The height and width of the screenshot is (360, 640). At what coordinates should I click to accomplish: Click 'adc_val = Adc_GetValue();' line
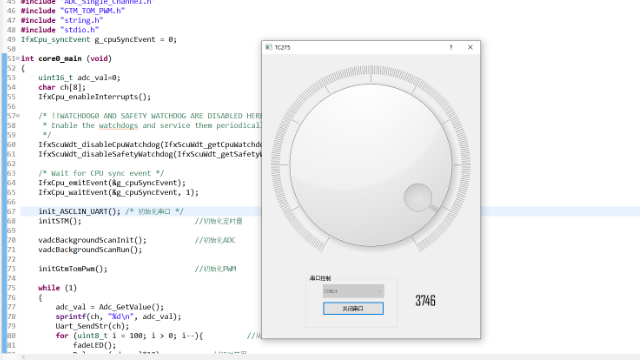110,307
